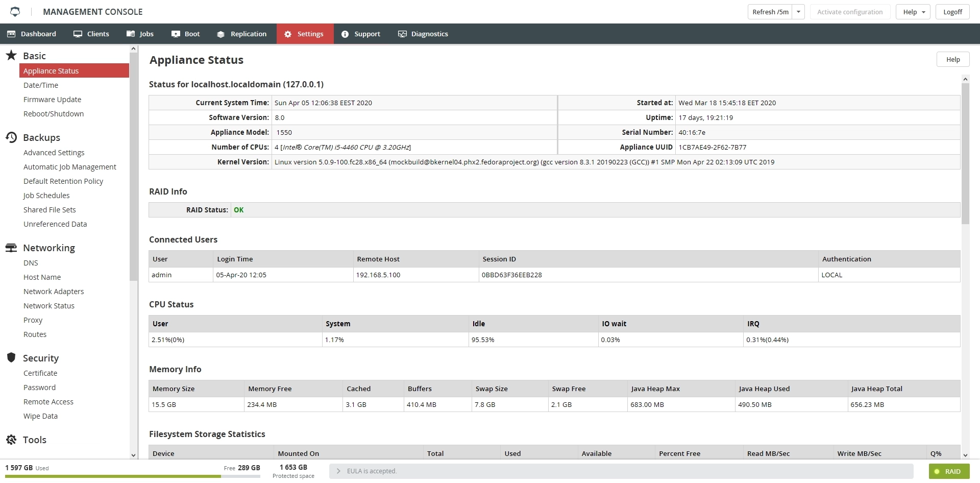This screenshot has width=980, height=483.
Task: Click the Management Console logo icon
Action: click(x=15, y=11)
